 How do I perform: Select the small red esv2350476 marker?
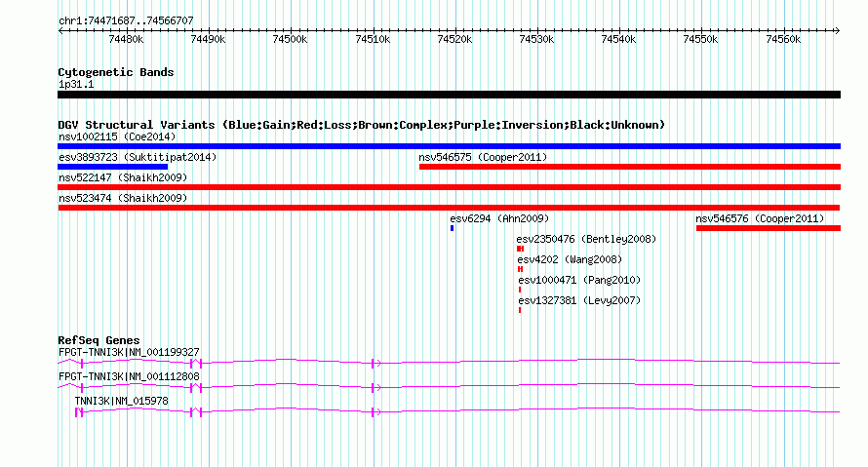pyautogui.click(x=520, y=249)
